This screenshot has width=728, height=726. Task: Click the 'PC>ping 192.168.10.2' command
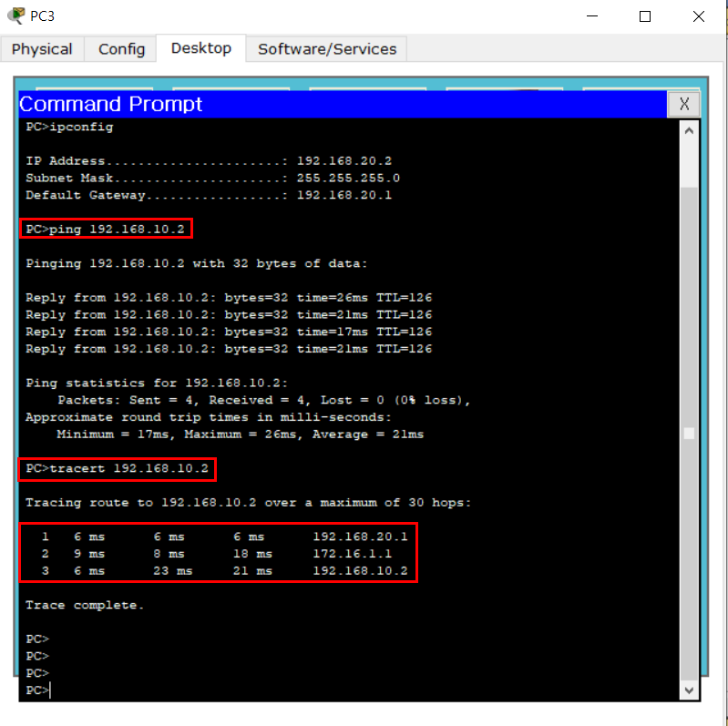pos(106,230)
